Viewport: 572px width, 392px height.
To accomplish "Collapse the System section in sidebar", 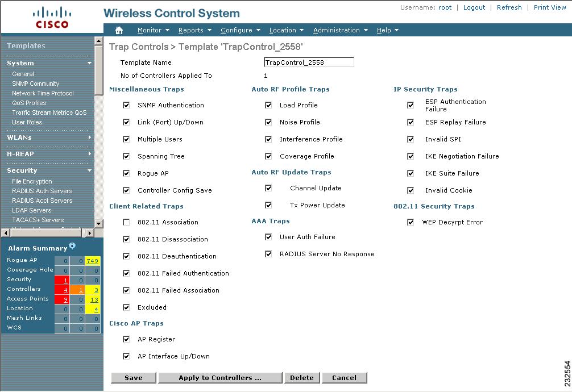I will (89, 63).
